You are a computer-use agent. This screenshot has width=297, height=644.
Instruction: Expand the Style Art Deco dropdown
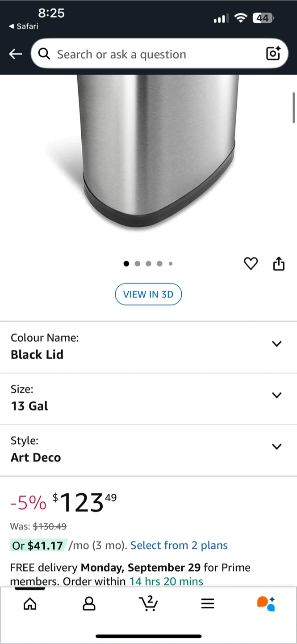277,446
